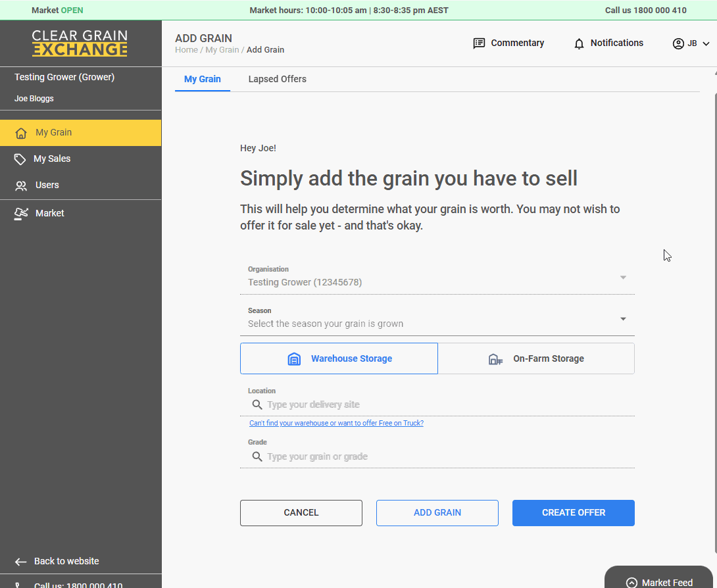
Task: Open My Grain in the sidebar
Action: click(80, 133)
